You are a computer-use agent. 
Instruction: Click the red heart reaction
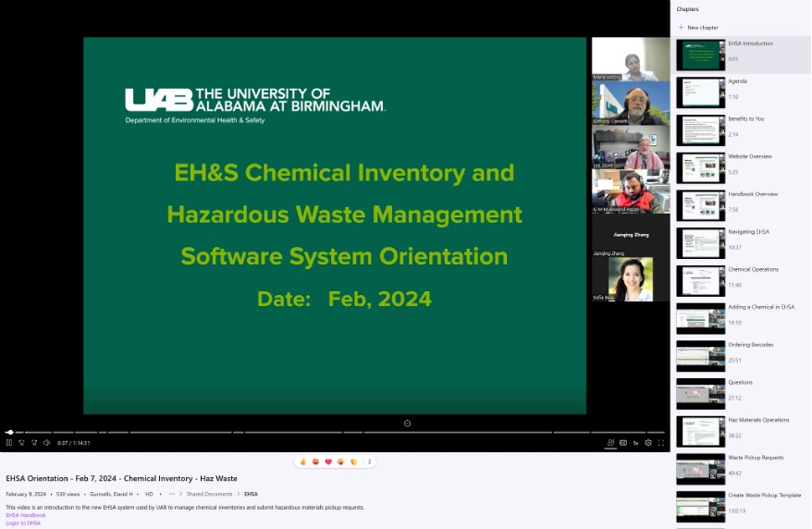328,461
